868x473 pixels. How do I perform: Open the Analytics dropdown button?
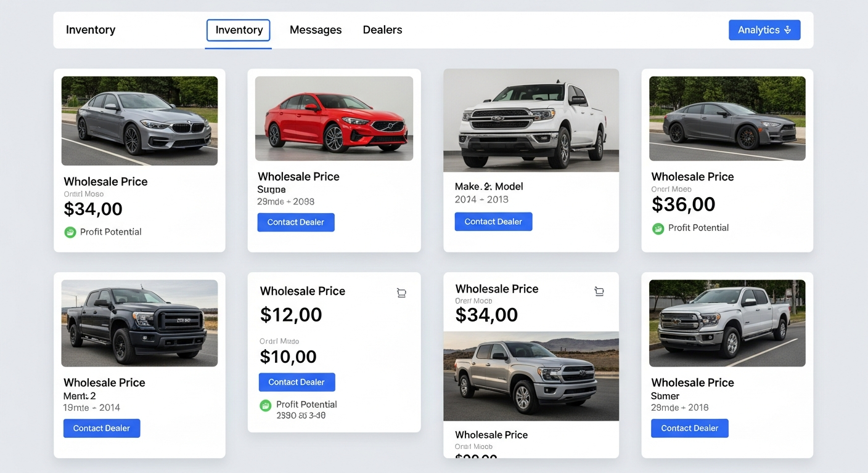pyautogui.click(x=764, y=30)
